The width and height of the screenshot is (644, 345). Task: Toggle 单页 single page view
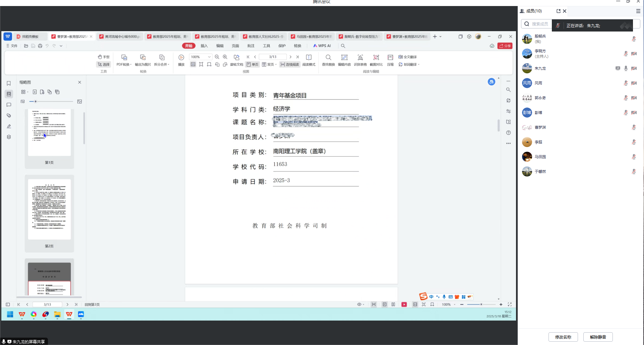pyautogui.click(x=253, y=64)
